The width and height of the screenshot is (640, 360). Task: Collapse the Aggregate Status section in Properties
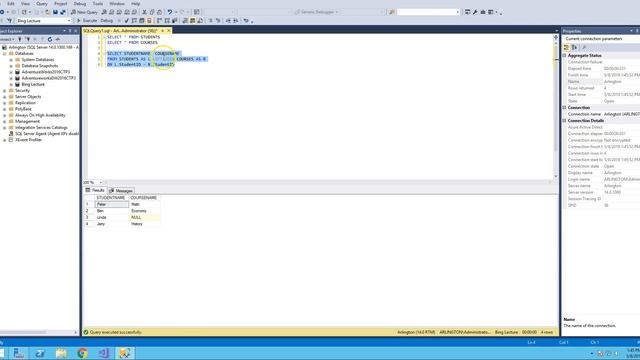coord(565,56)
